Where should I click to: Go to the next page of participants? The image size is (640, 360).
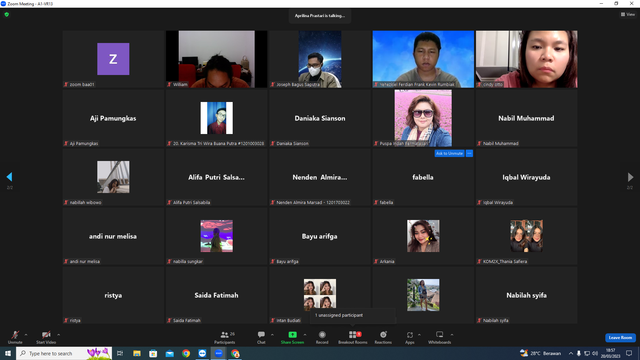click(630, 177)
